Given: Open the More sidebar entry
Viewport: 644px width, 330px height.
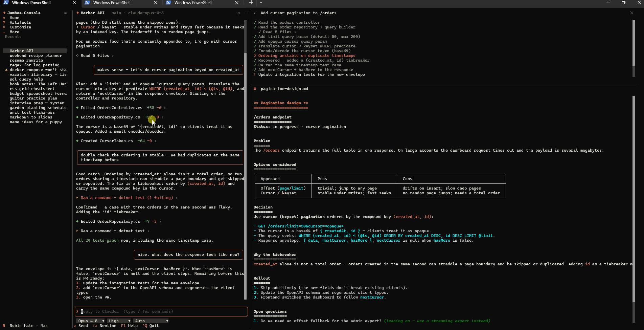Looking at the screenshot, I should (x=14, y=32).
